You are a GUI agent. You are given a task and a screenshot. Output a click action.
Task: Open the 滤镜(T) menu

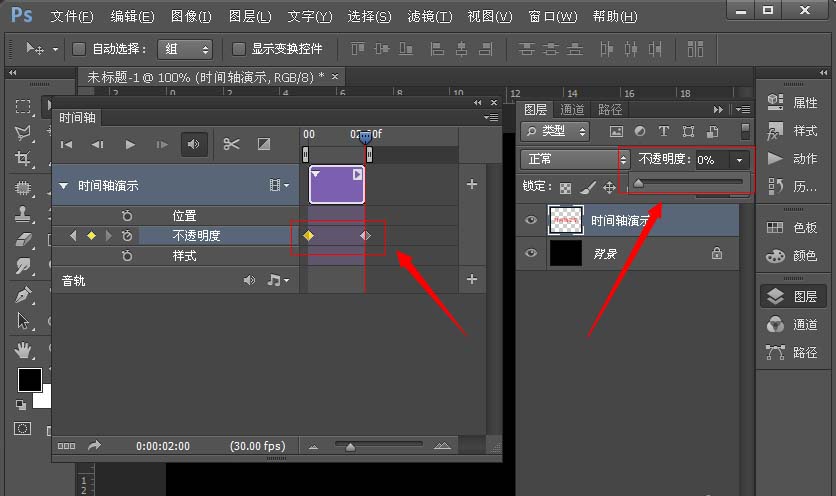coord(430,17)
